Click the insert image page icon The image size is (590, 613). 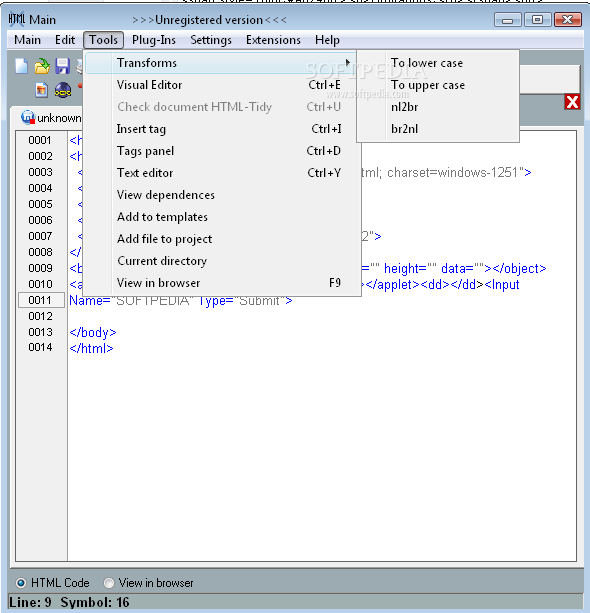coord(41,90)
